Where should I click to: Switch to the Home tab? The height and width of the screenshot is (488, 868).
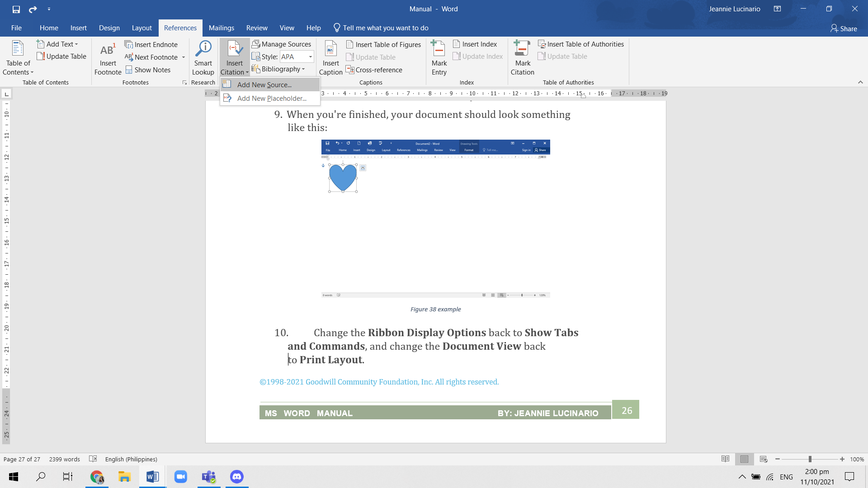[x=49, y=28]
